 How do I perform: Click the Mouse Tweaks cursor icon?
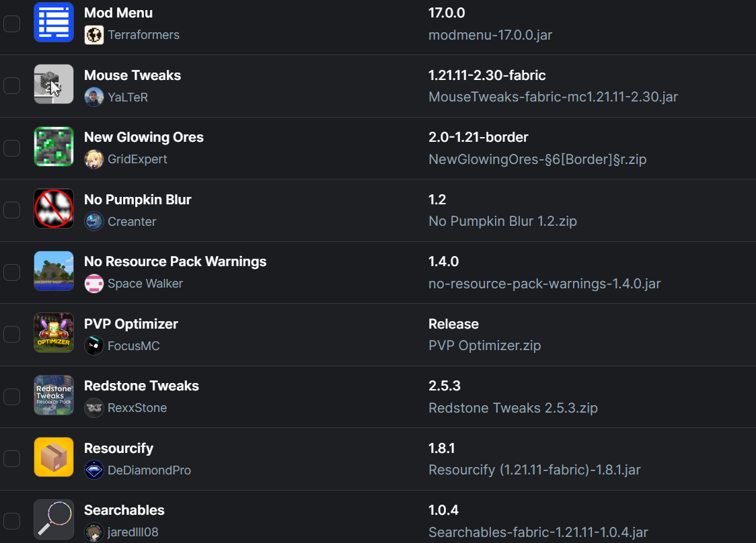point(54,84)
